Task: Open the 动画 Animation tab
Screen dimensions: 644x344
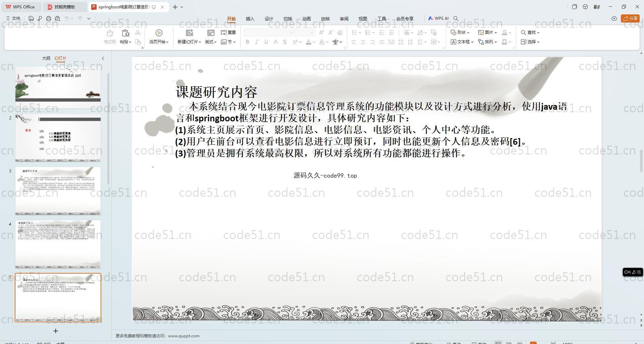Action: pyautogui.click(x=307, y=19)
